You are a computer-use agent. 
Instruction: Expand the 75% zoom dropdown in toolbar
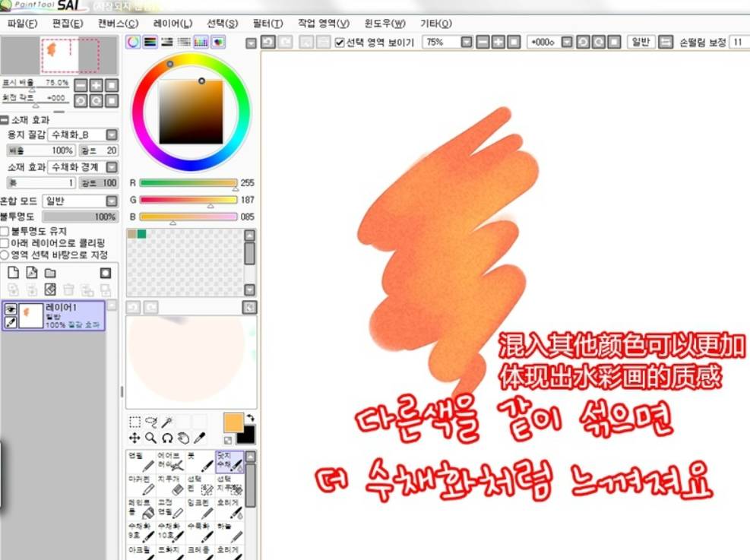[466, 43]
